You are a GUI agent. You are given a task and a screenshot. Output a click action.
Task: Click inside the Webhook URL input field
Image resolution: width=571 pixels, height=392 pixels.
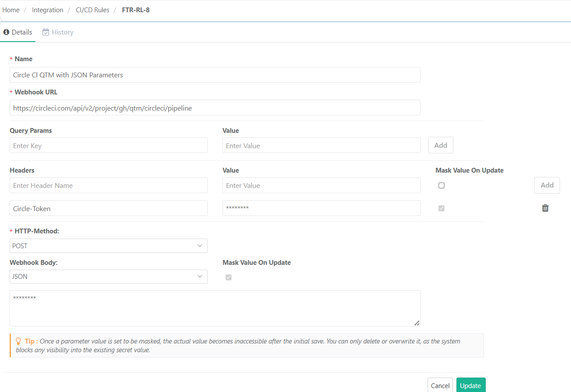(x=215, y=108)
